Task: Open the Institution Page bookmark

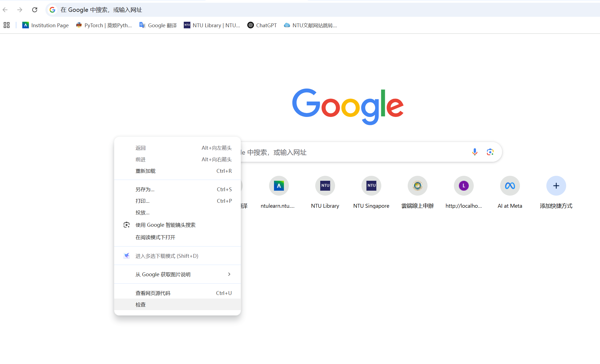Action: pos(46,25)
